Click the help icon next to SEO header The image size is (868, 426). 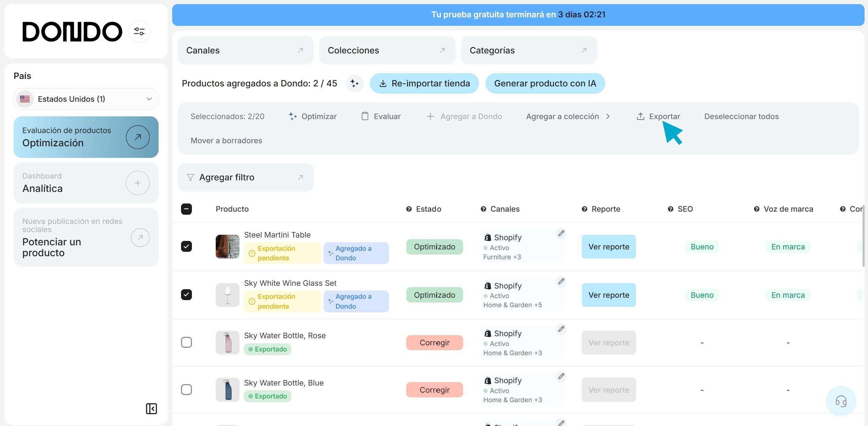pos(670,209)
